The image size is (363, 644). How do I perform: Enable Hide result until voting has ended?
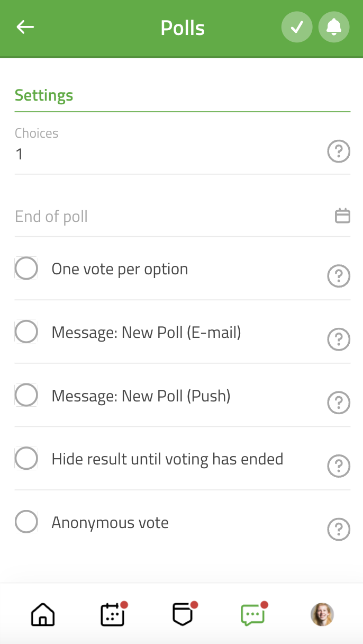[x=26, y=459]
